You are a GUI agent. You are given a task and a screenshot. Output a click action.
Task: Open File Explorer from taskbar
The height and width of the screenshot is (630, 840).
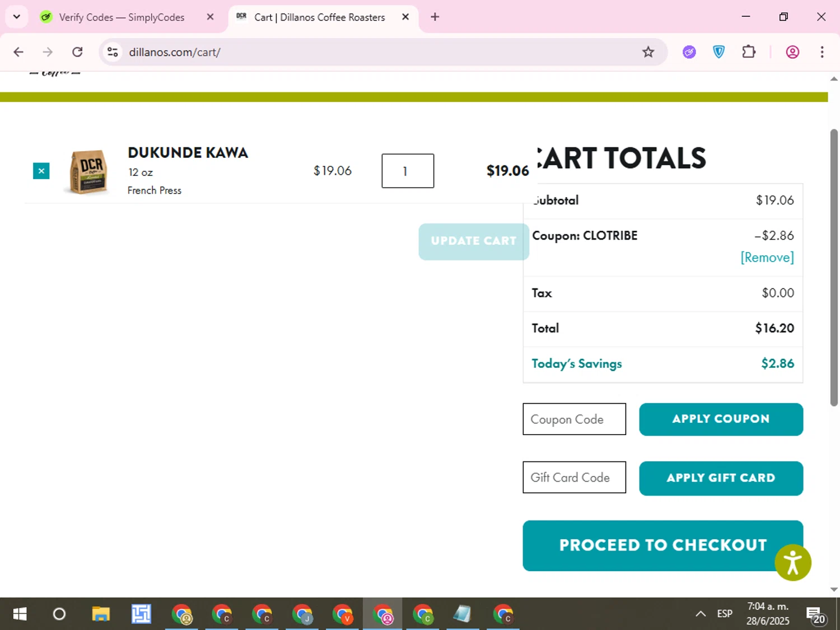101,614
